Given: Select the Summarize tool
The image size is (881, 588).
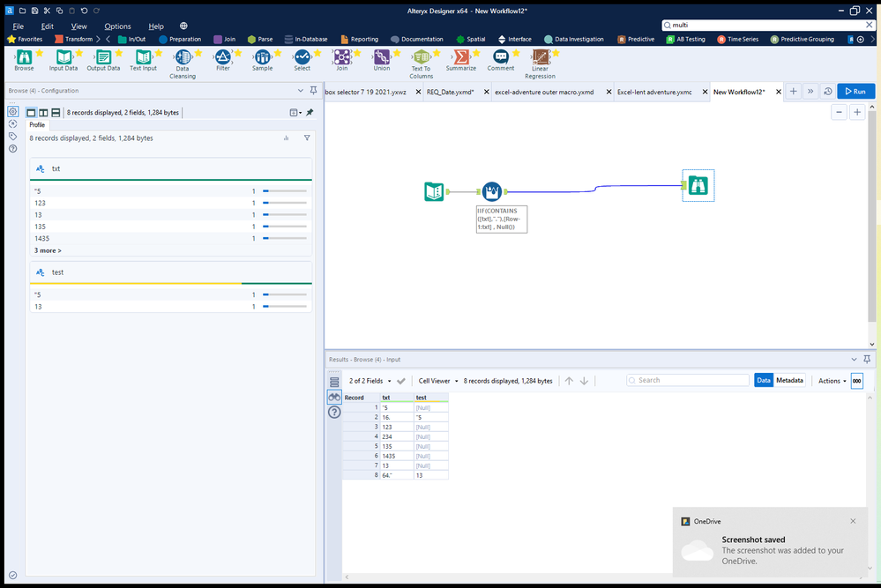Looking at the screenshot, I should [x=460, y=60].
